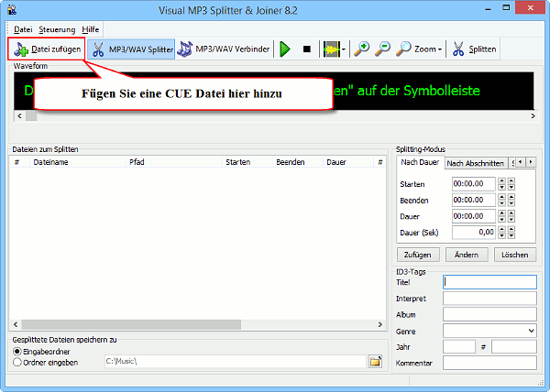Focus the Album ID3 tag field
550x392 pixels.
click(x=489, y=314)
